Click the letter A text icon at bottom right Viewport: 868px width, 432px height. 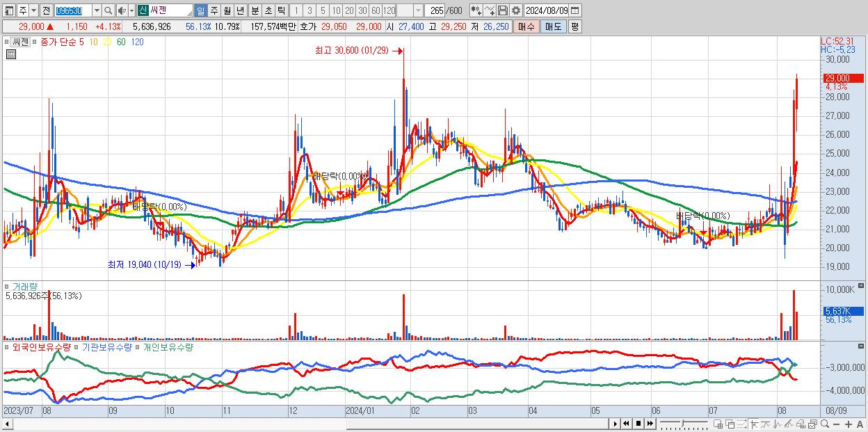[x=860, y=424]
